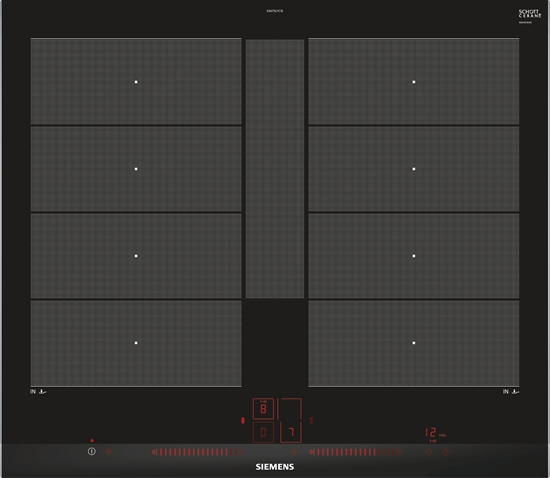
Task: Tap the flex zone icon left of displays
Action: (243, 420)
